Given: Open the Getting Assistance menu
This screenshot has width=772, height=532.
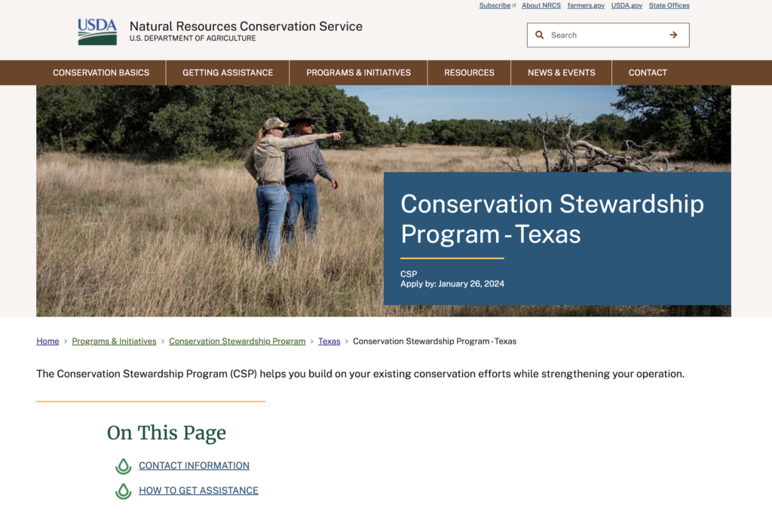Looking at the screenshot, I should 227,72.
